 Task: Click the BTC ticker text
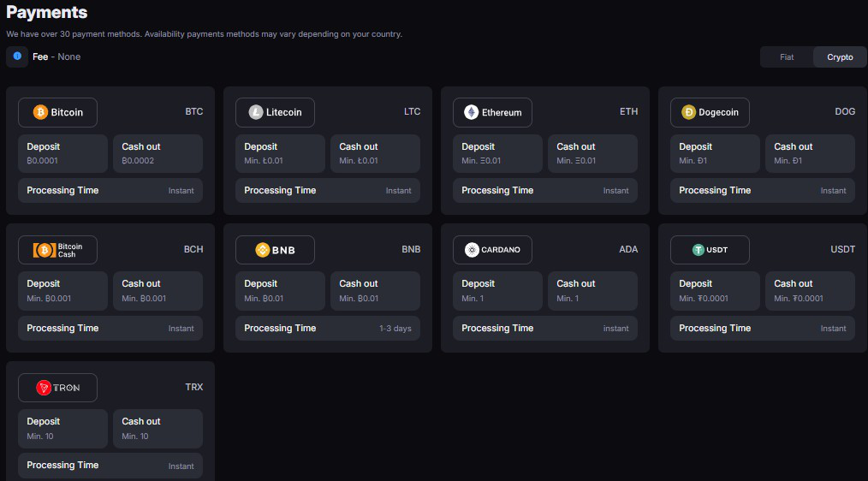click(x=193, y=112)
